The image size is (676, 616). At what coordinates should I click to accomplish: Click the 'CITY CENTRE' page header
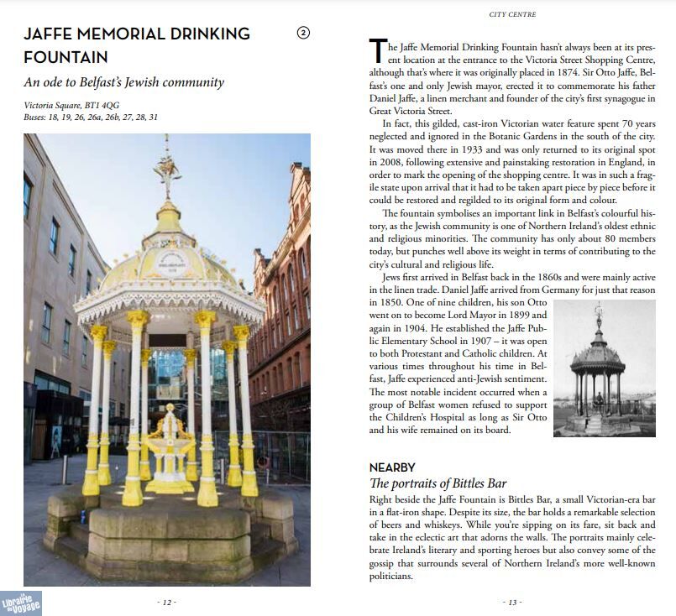(x=512, y=14)
